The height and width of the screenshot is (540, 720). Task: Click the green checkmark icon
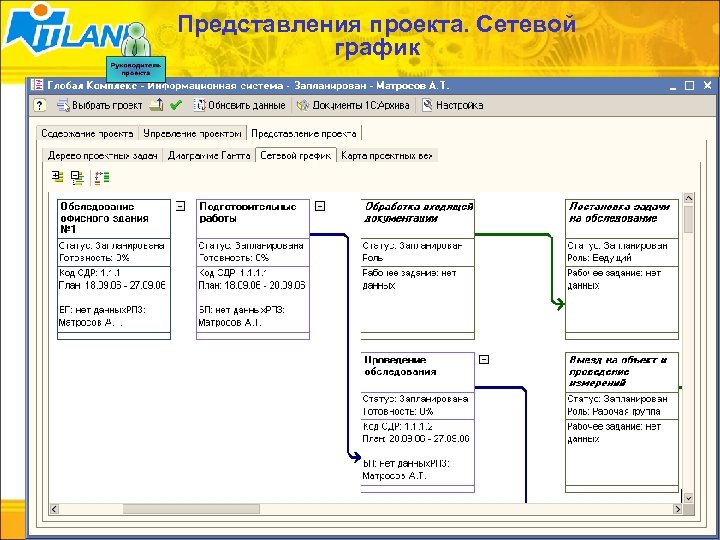click(175, 105)
